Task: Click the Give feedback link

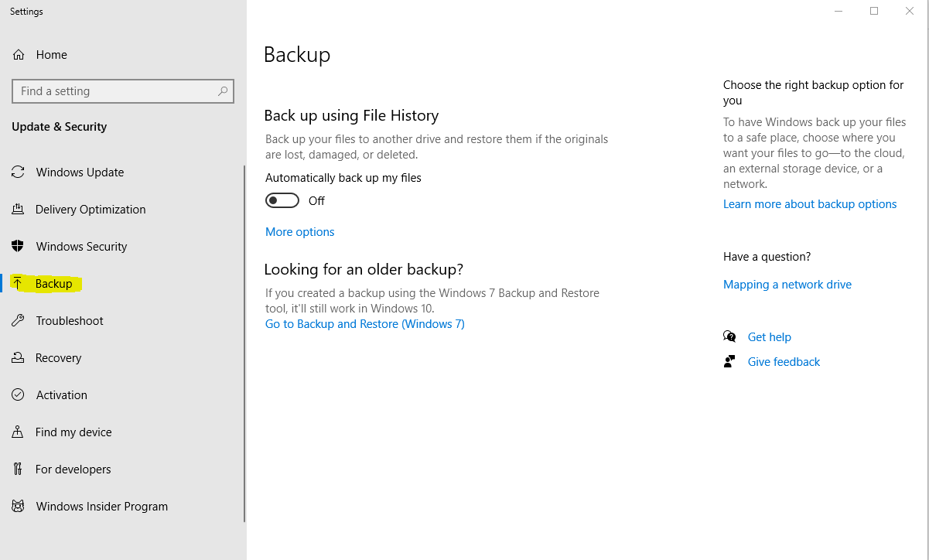Action: point(784,362)
